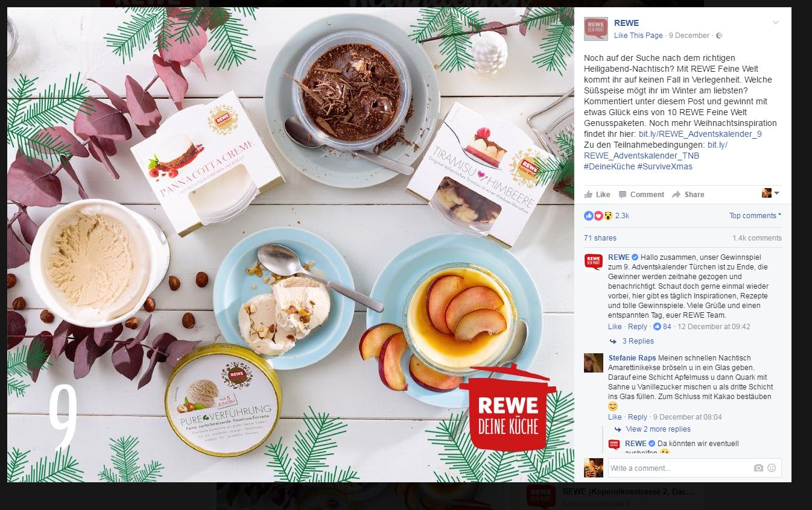This screenshot has height=510, width=812.
Task: Click Like This Page link
Action: (638, 36)
